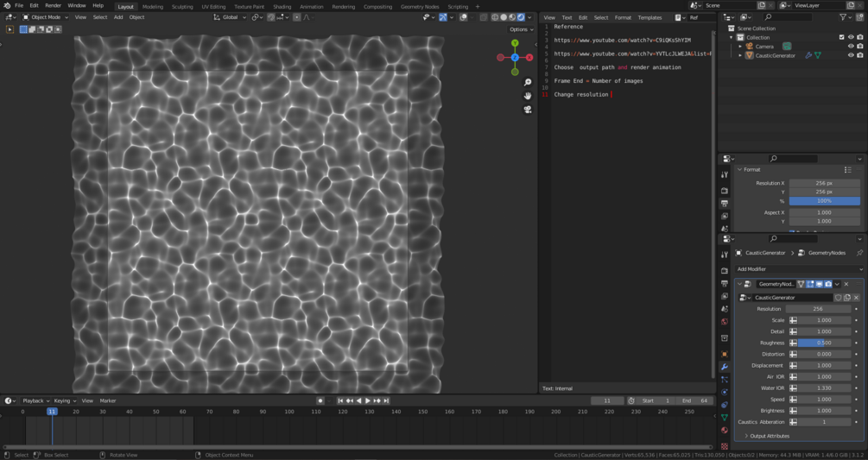
Task: Click the End frame field
Action: click(x=696, y=400)
